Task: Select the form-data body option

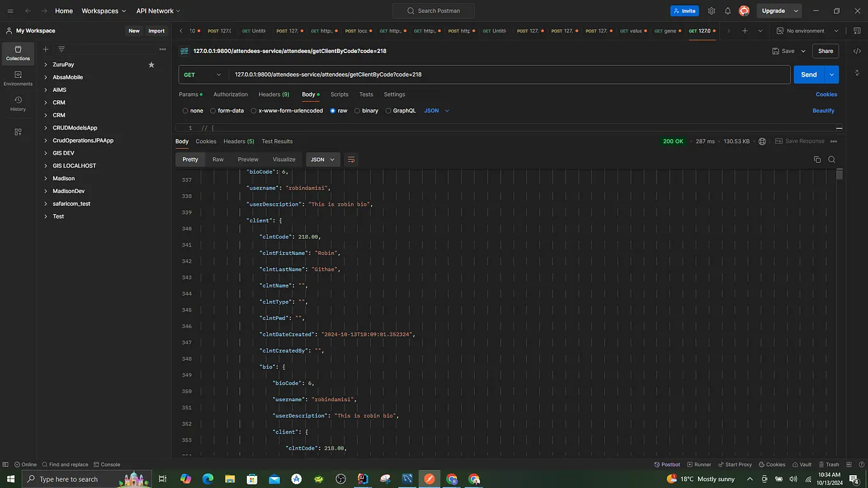Action: (212, 110)
